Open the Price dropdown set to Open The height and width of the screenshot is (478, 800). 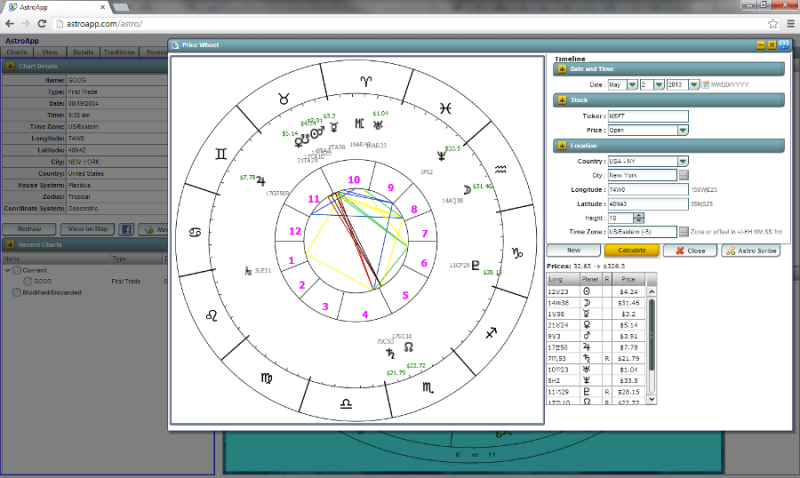648,129
